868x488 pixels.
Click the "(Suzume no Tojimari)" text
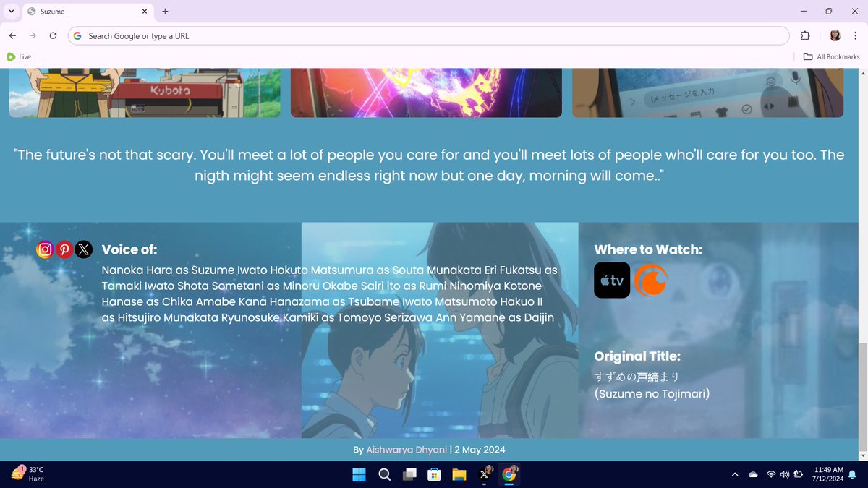(652, 394)
